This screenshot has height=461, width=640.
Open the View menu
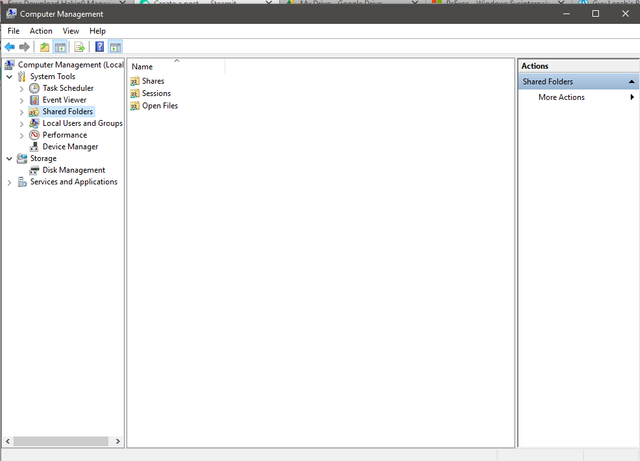tap(71, 31)
